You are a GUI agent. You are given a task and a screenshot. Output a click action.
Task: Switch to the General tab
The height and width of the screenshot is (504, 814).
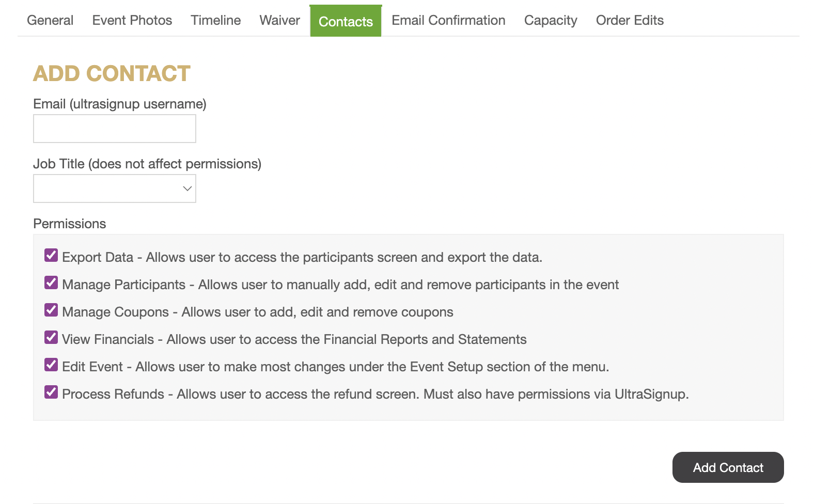pos(50,20)
